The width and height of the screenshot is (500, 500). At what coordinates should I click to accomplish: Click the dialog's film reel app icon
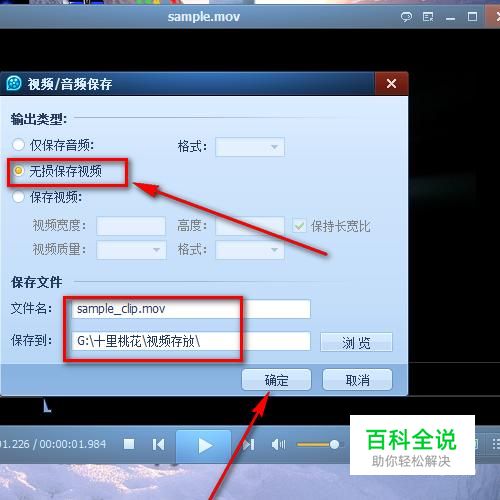14,83
